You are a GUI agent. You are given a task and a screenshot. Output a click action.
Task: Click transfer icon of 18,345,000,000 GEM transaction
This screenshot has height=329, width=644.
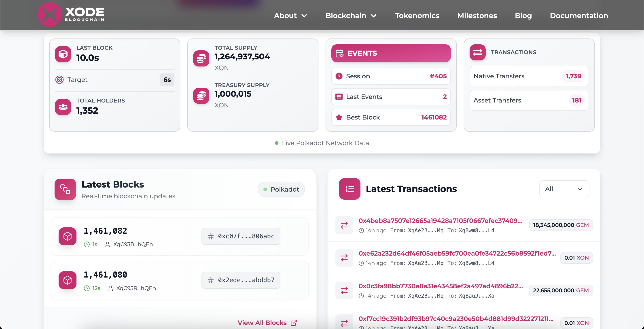pos(344,225)
